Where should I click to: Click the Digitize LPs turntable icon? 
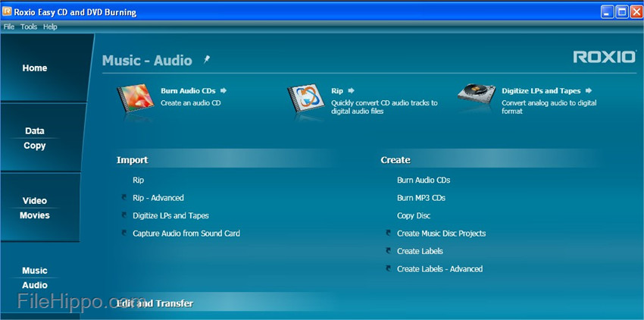pyautogui.click(x=476, y=96)
